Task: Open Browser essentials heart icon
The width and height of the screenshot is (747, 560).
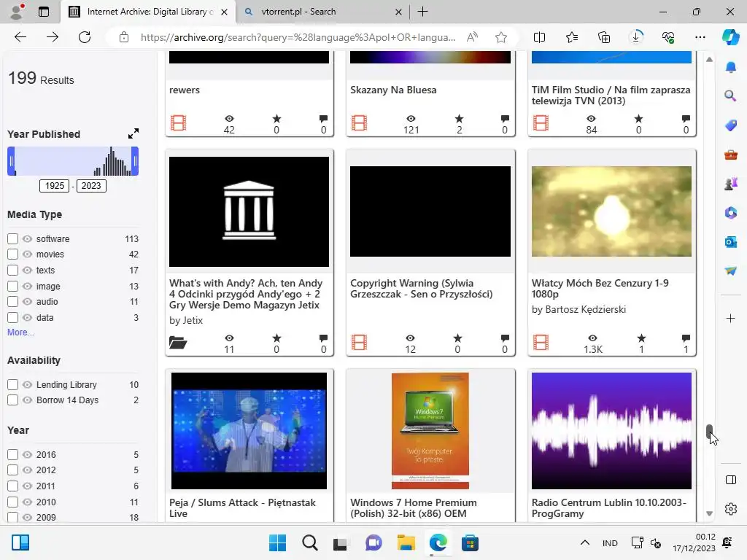Action: tap(668, 37)
